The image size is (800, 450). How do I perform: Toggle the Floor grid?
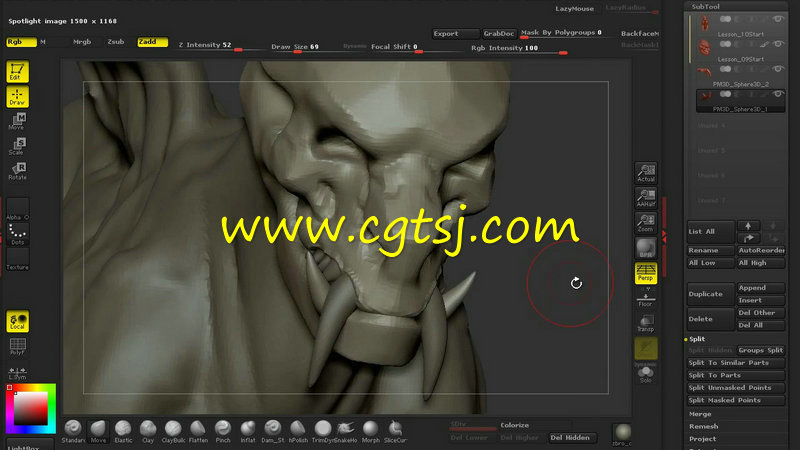pyautogui.click(x=646, y=298)
